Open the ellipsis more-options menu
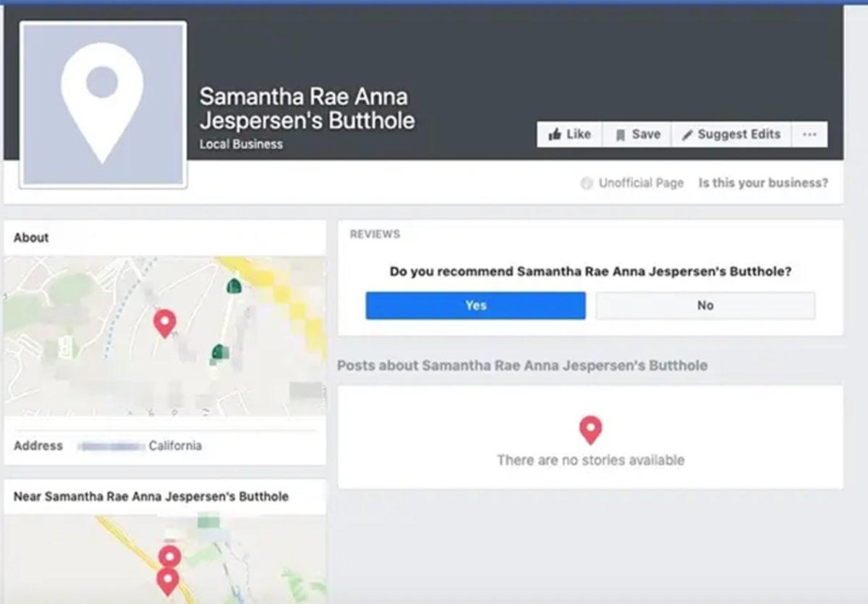868x604 pixels. pos(809,134)
